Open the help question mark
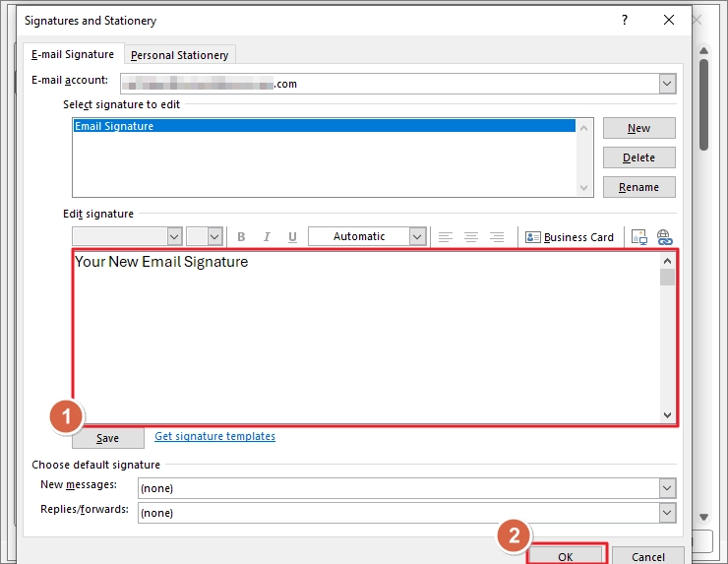The image size is (728, 564). coord(625,20)
